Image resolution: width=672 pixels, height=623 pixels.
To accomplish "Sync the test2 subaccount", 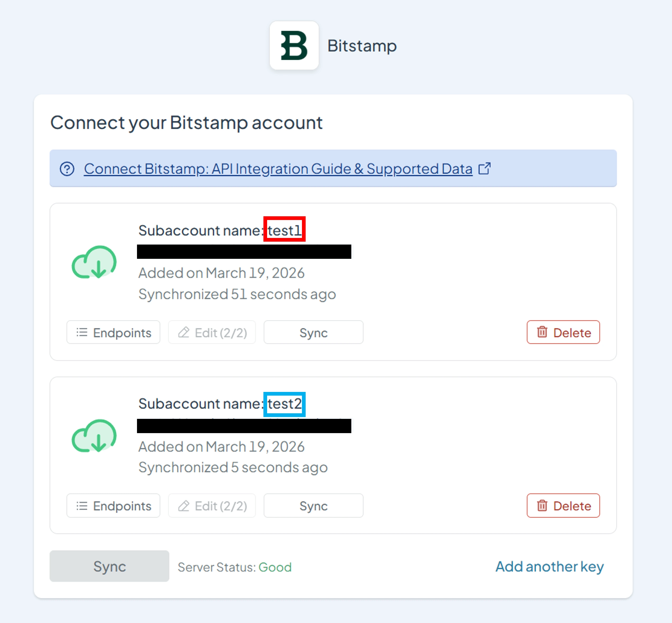I will click(x=314, y=506).
